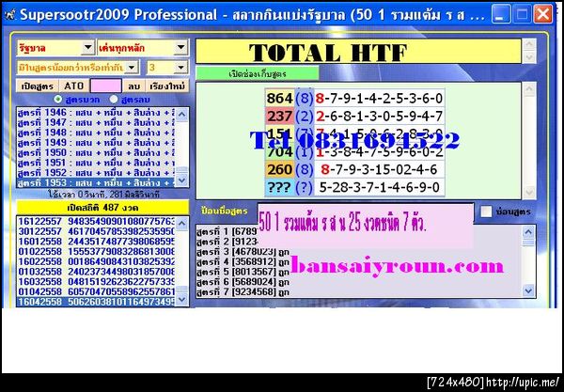Click the TOTAL HTF yellow banner

(358, 52)
